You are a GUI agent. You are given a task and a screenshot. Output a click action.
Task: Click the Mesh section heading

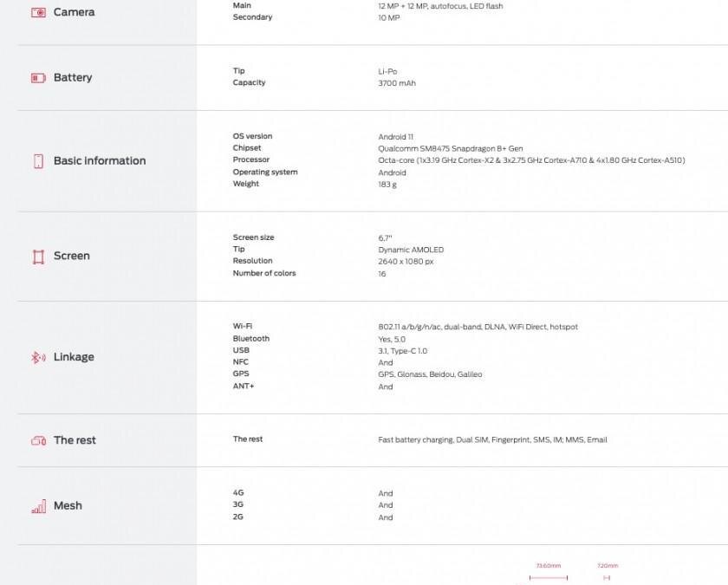click(68, 506)
